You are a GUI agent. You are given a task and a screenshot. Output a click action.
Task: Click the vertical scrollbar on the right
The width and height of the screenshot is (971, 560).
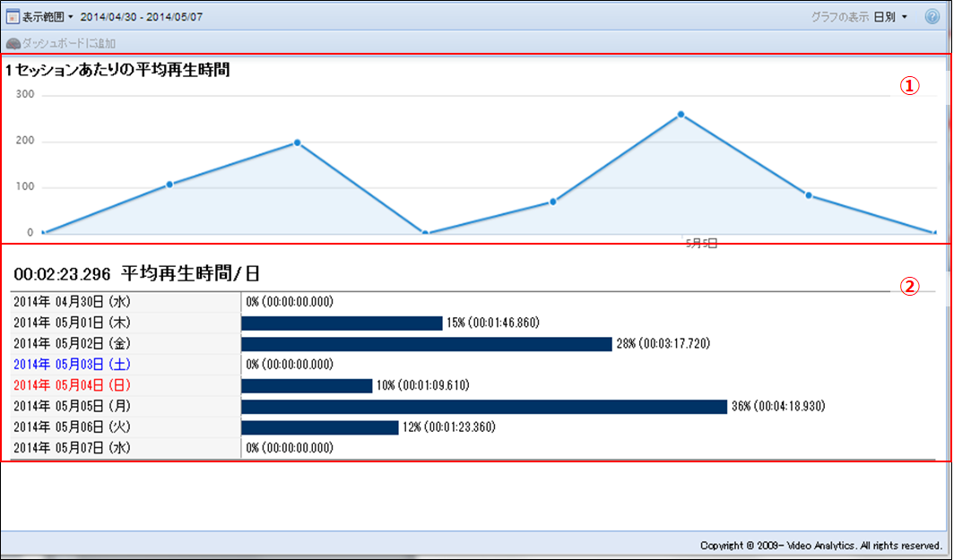pos(949,269)
